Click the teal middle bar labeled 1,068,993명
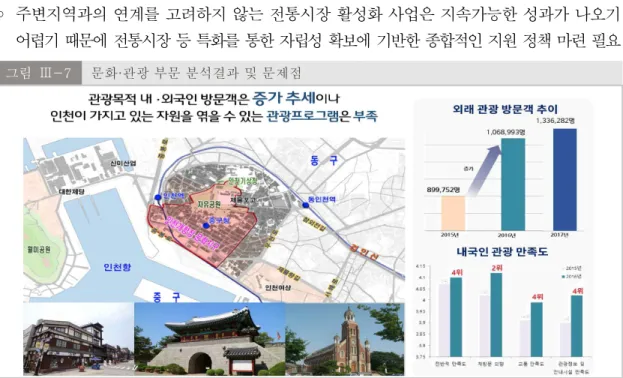This screenshot has height=378, width=623. pyautogui.click(x=513, y=184)
